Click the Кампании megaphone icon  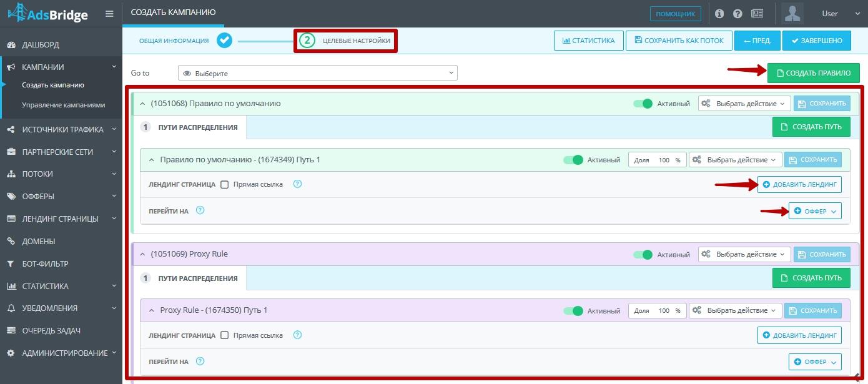point(11,67)
